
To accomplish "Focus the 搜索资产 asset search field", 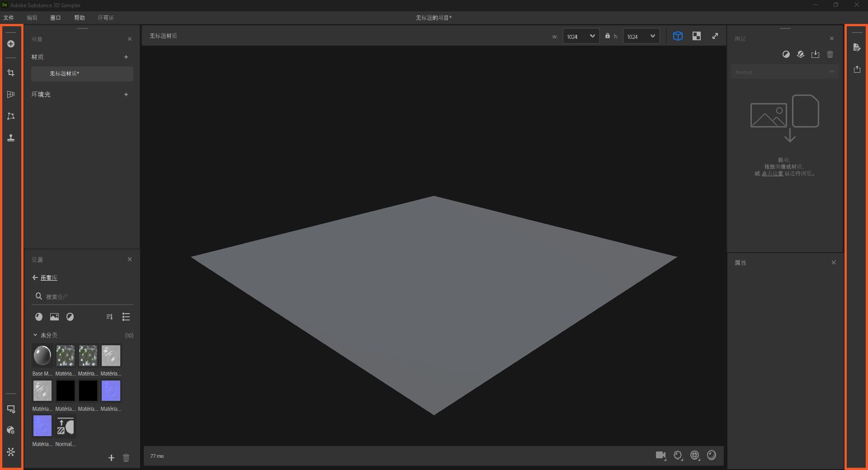I will (82, 297).
